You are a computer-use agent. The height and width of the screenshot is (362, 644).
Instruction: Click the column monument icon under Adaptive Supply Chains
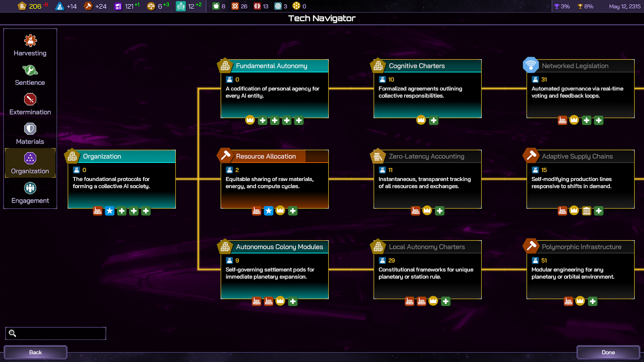pyautogui.click(x=586, y=211)
